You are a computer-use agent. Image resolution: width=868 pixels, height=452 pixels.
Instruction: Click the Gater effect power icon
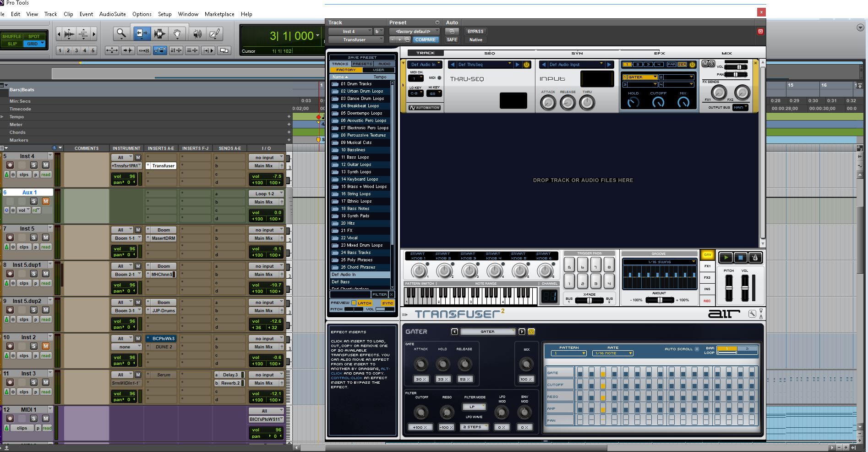tap(531, 331)
